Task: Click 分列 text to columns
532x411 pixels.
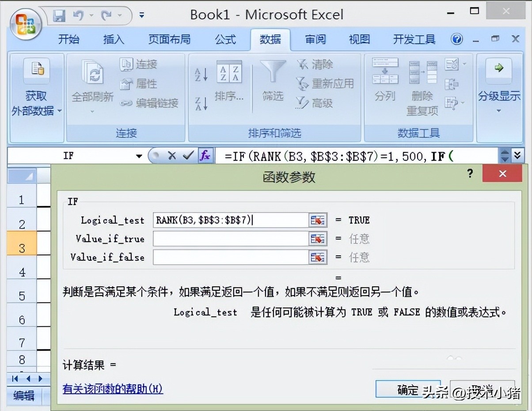Action: (x=385, y=80)
